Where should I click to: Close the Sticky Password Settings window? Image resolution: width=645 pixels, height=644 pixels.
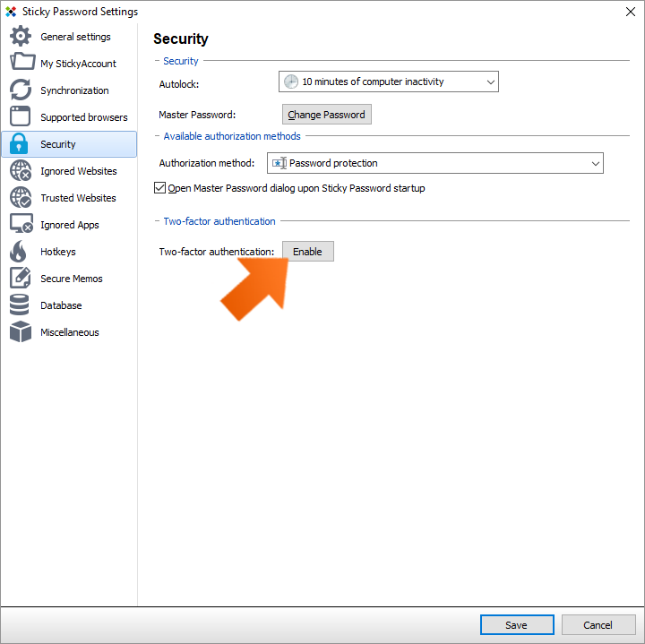point(630,12)
